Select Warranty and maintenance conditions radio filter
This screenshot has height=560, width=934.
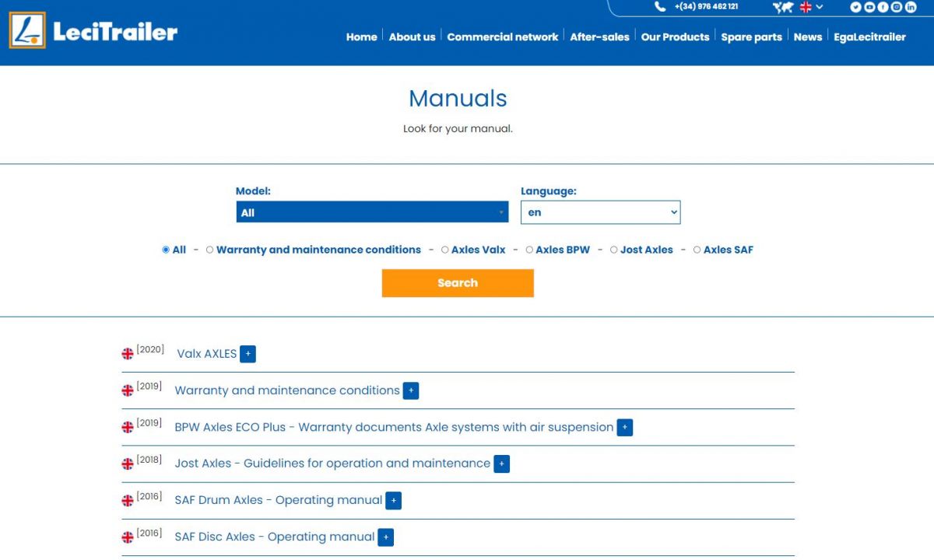tap(209, 250)
